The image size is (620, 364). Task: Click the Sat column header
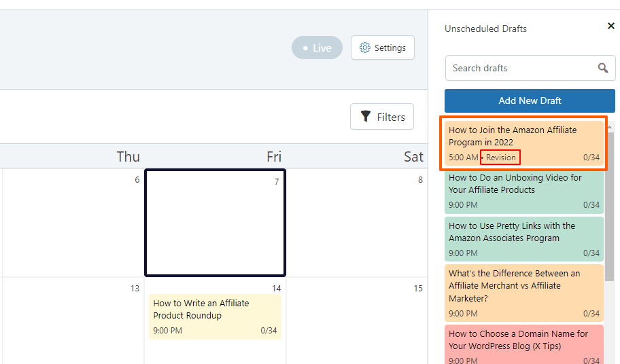pyautogui.click(x=413, y=157)
